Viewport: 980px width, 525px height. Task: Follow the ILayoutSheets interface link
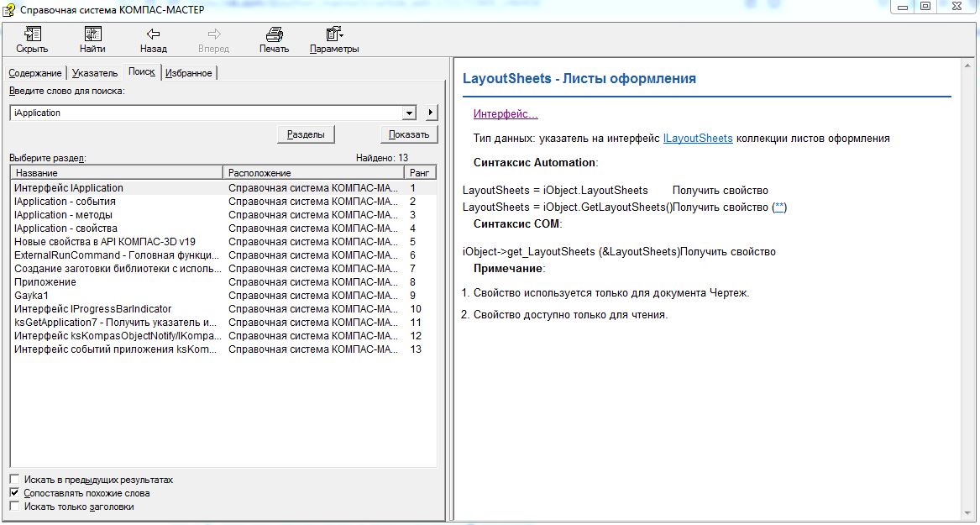[x=698, y=138]
